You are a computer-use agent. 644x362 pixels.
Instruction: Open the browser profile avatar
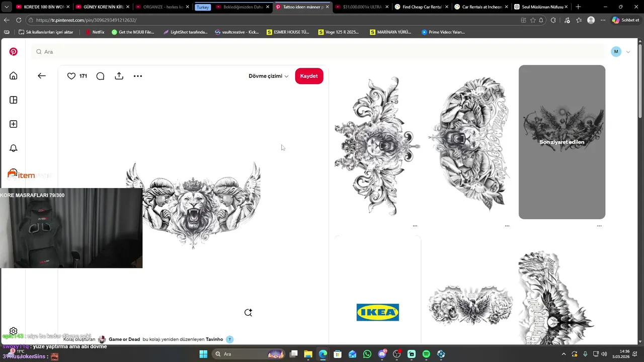click(x=591, y=20)
